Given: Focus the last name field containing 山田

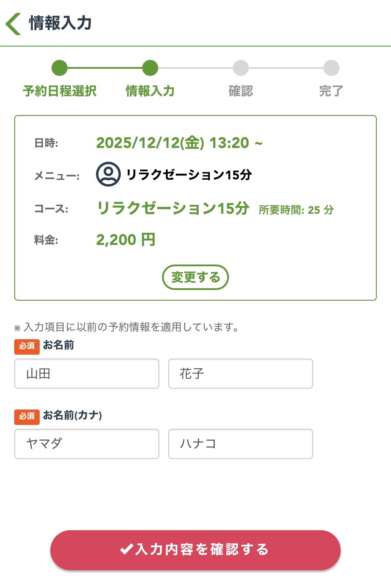Looking at the screenshot, I should [86, 374].
